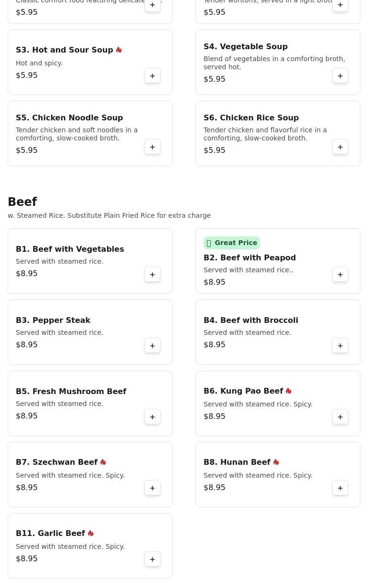
Task: Add S4. Vegetable Soup with plus button
Action: point(340,76)
